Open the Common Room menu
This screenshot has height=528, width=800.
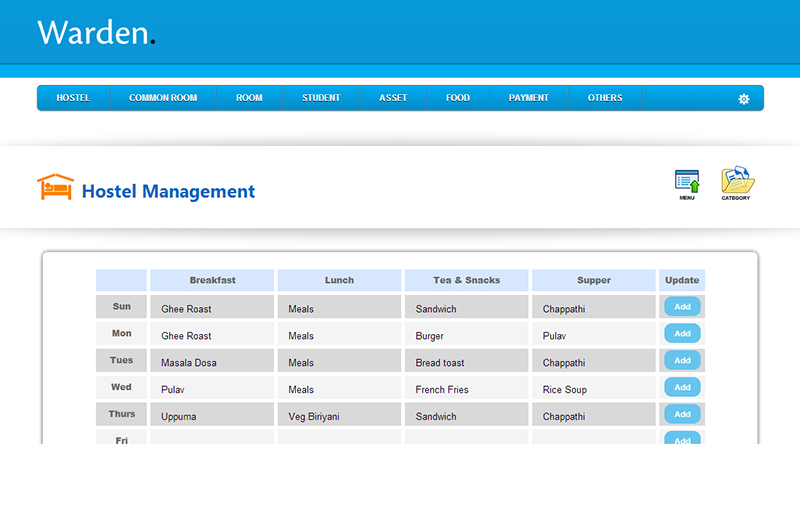(163, 98)
